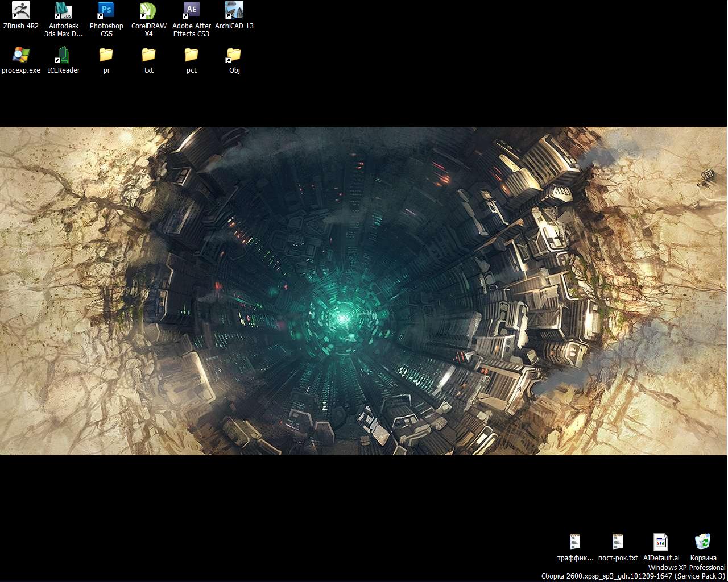
Task: Select the CorelDRAW X4 desktop icon
Action: click(148, 11)
